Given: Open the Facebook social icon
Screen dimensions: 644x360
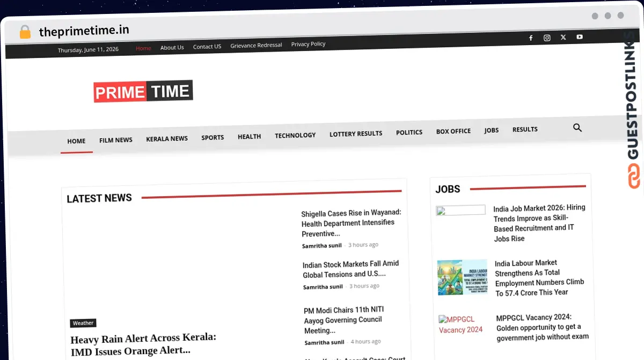Looking at the screenshot, I should [531, 38].
